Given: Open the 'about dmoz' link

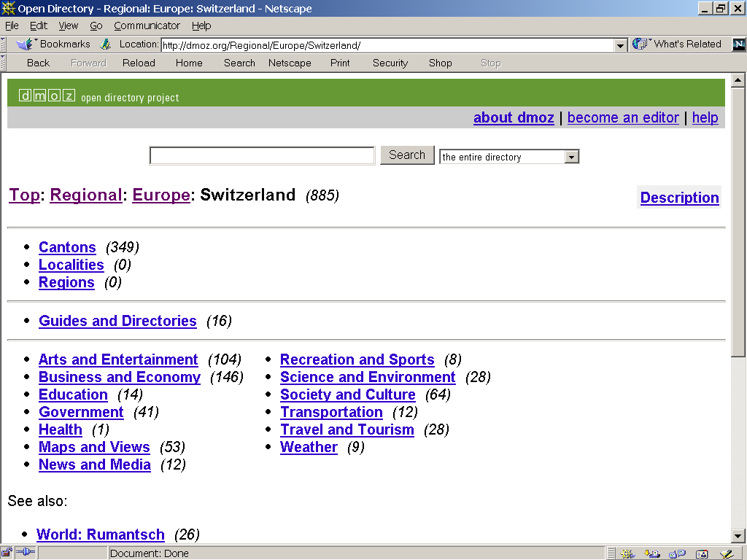Looking at the screenshot, I should (x=514, y=117).
